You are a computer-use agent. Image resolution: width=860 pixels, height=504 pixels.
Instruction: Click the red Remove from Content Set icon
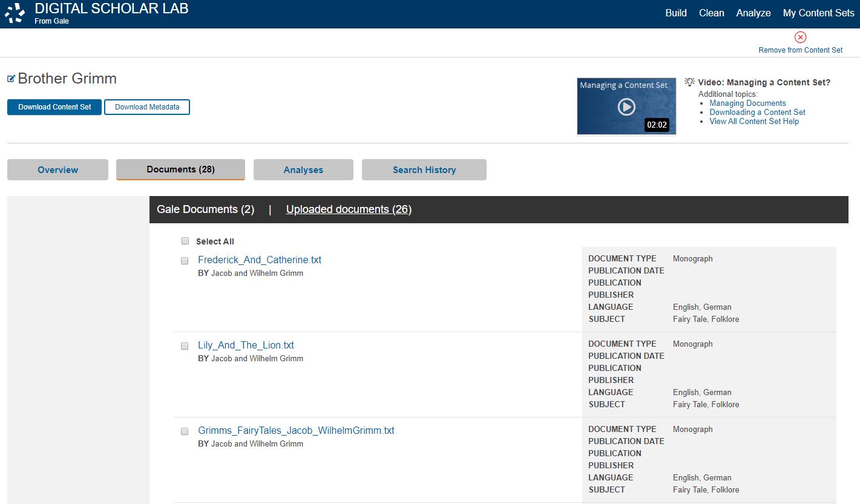click(800, 37)
